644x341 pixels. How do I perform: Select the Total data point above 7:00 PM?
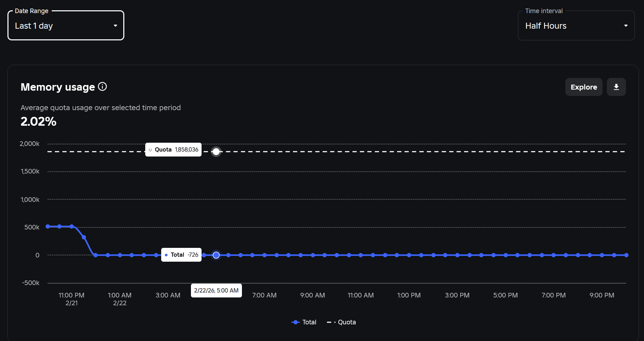coord(554,255)
